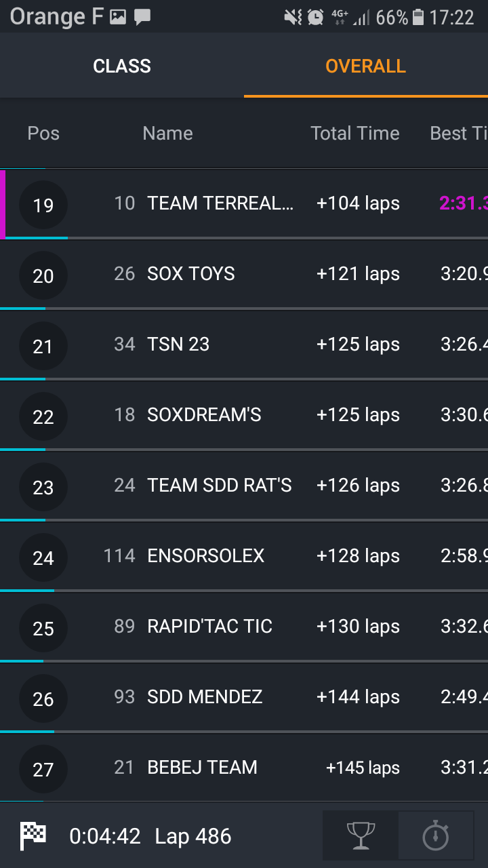Viewport: 488px width, 868px height.
Task: Tap position 27 circle badge
Action: (x=43, y=769)
